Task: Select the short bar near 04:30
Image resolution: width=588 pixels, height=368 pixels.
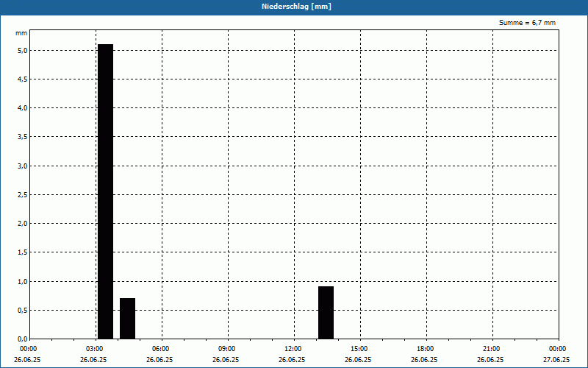Action: (127, 319)
